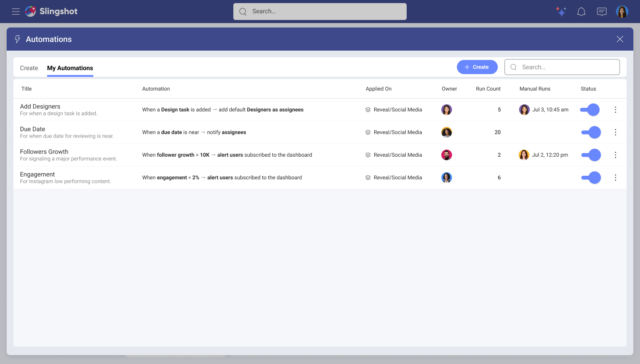Open more options for Due Date row

(x=616, y=132)
